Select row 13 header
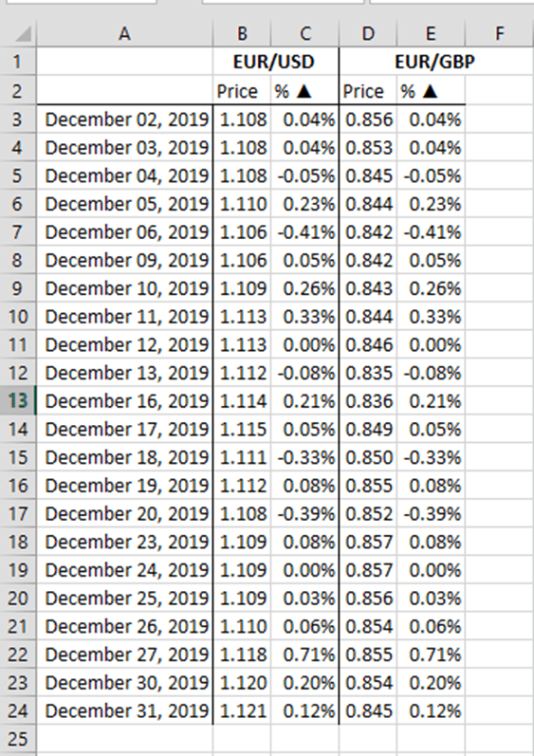 click(18, 400)
